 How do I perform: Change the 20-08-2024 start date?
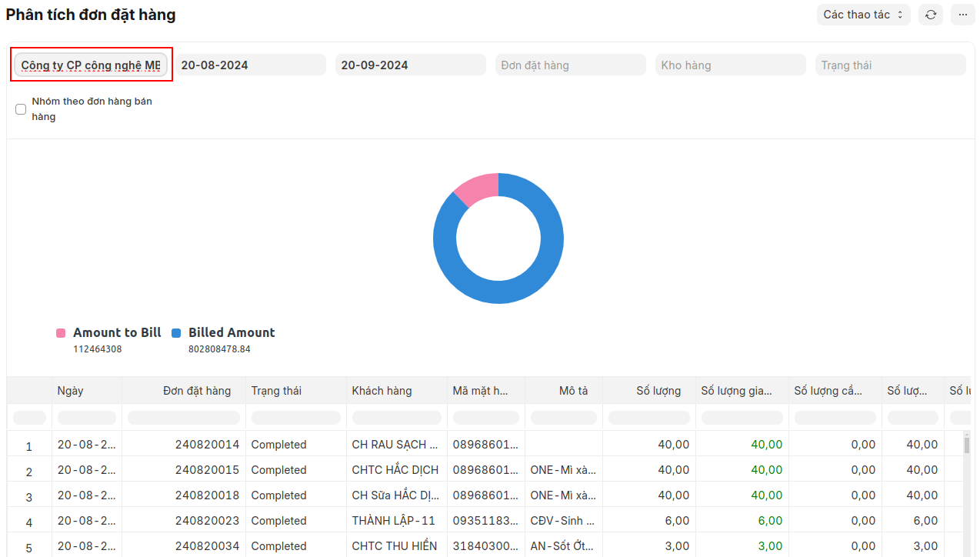pyautogui.click(x=251, y=65)
